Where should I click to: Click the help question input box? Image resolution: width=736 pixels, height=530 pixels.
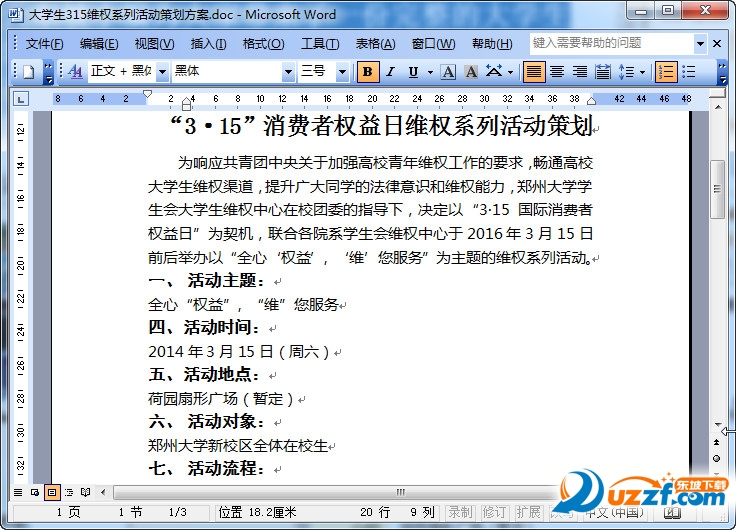(x=612, y=43)
